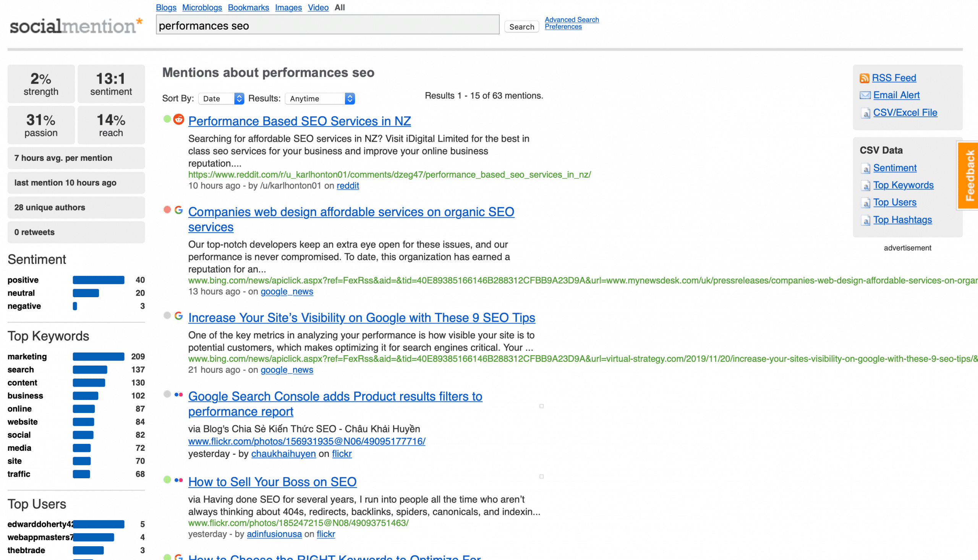978x560 pixels.
Task: Click the 'marketing' top keyword
Action: pyautogui.click(x=27, y=356)
